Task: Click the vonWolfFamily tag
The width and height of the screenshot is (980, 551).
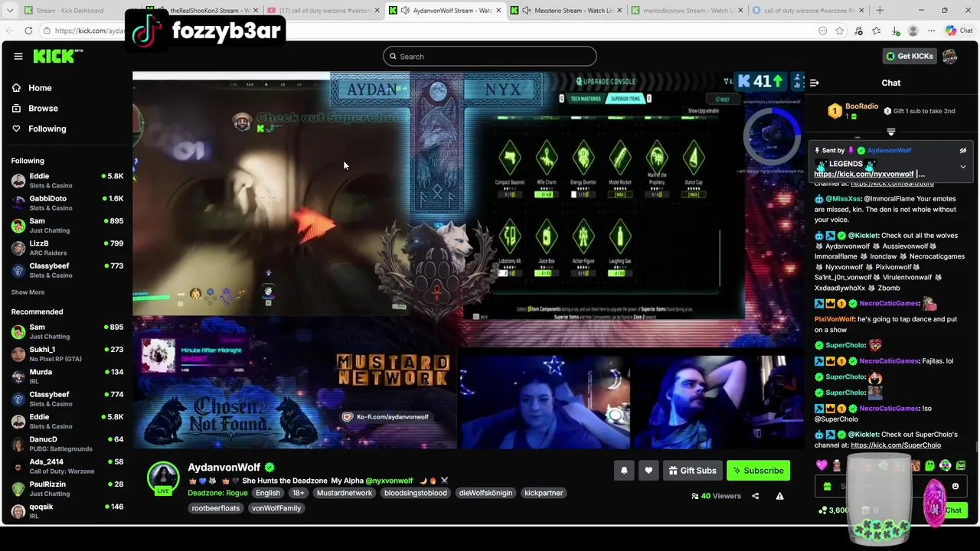Action: pos(276,508)
